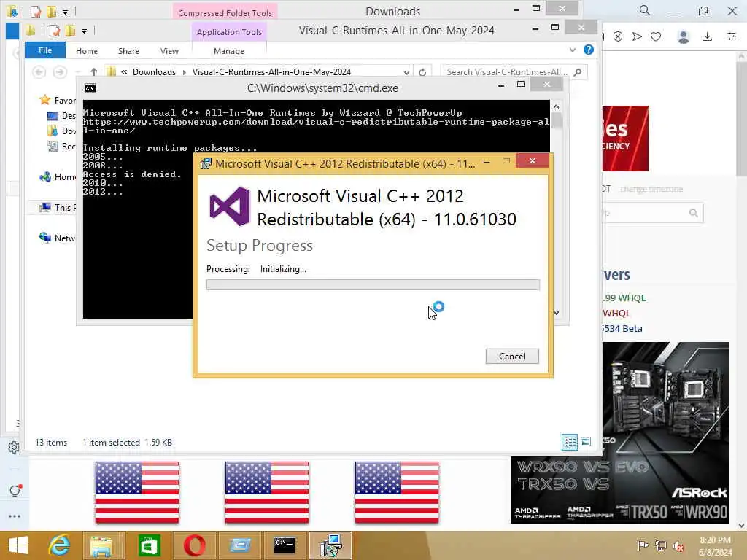Open Opera sidebar three dots menu
This screenshot has height=560, width=747.
pos(15,516)
